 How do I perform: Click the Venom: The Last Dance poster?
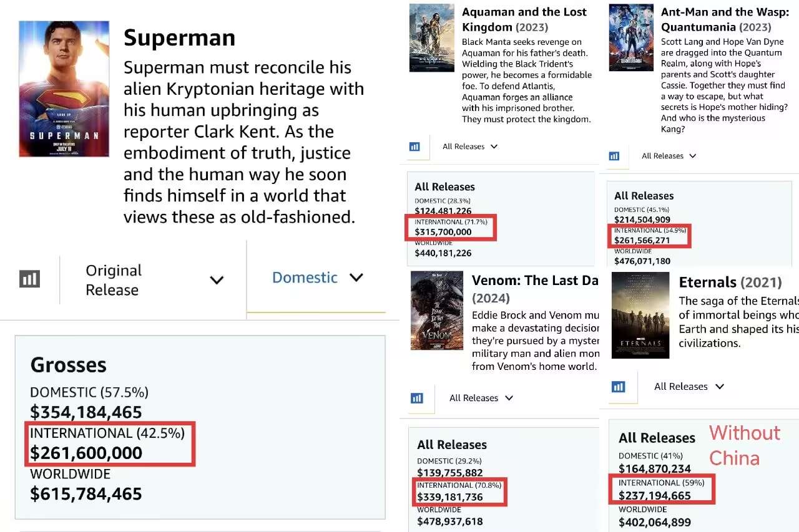(x=437, y=310)
